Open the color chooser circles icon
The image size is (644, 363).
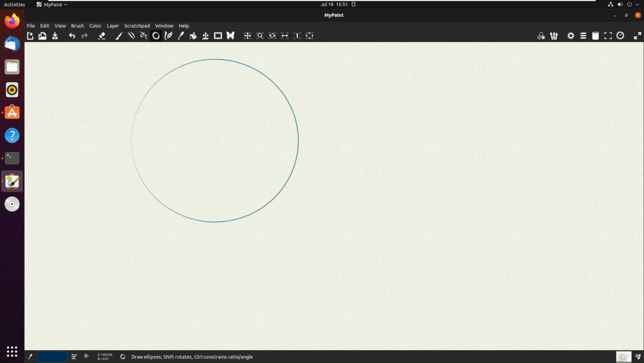[541, 35]
